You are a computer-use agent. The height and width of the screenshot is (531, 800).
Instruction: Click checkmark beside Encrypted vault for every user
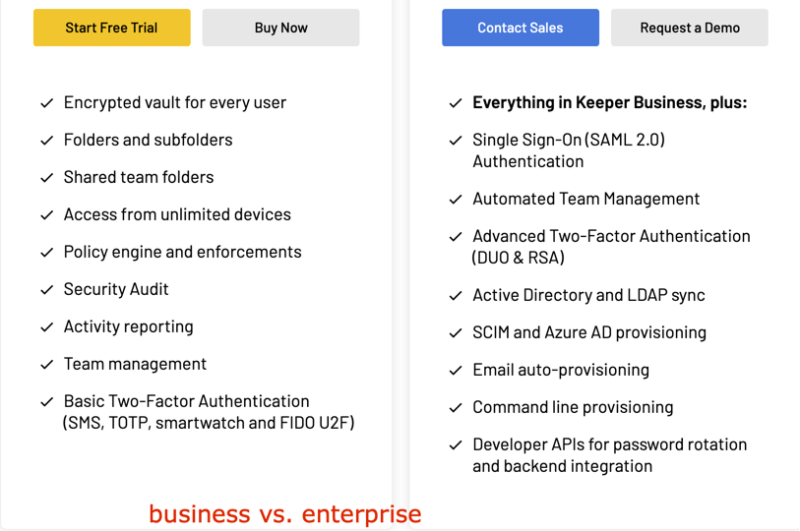47,103
